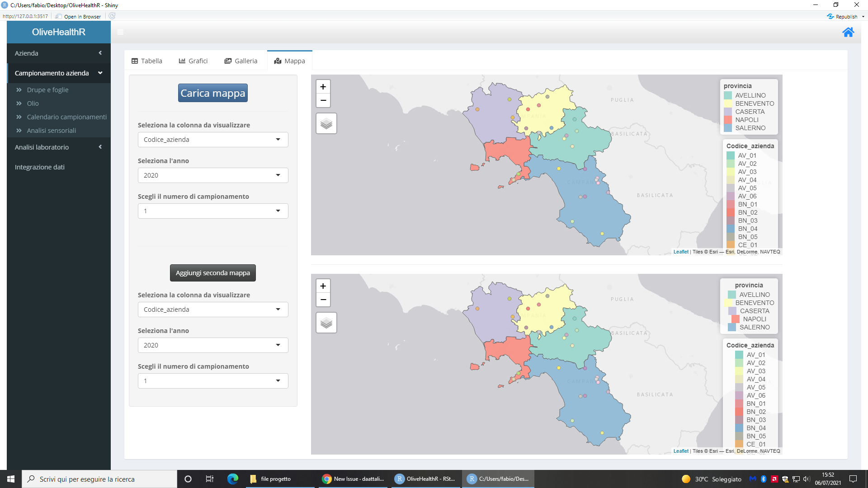868x488 pixels.
Task: Open the first Codice_azienda column dropdown
Action: coord(212,140)
